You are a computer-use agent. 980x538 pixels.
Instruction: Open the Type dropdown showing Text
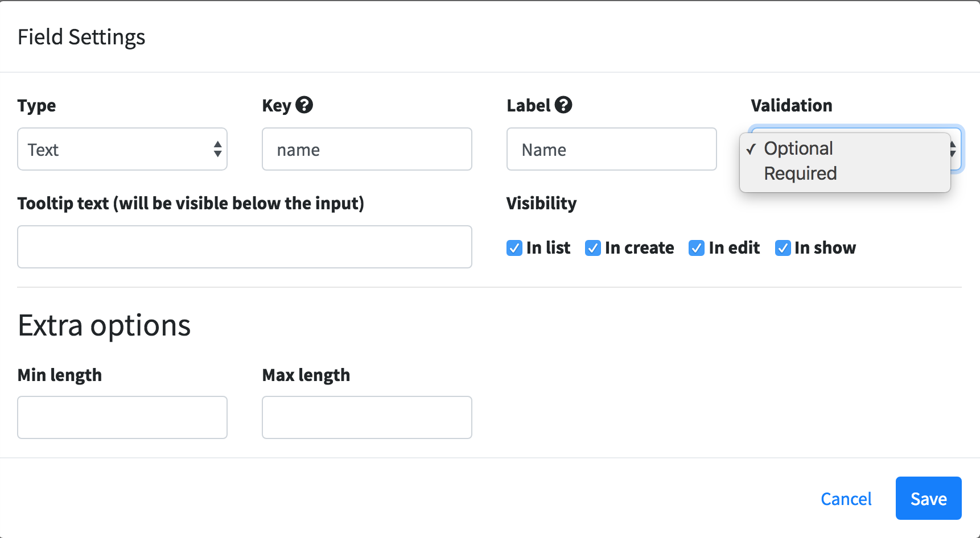122,149
